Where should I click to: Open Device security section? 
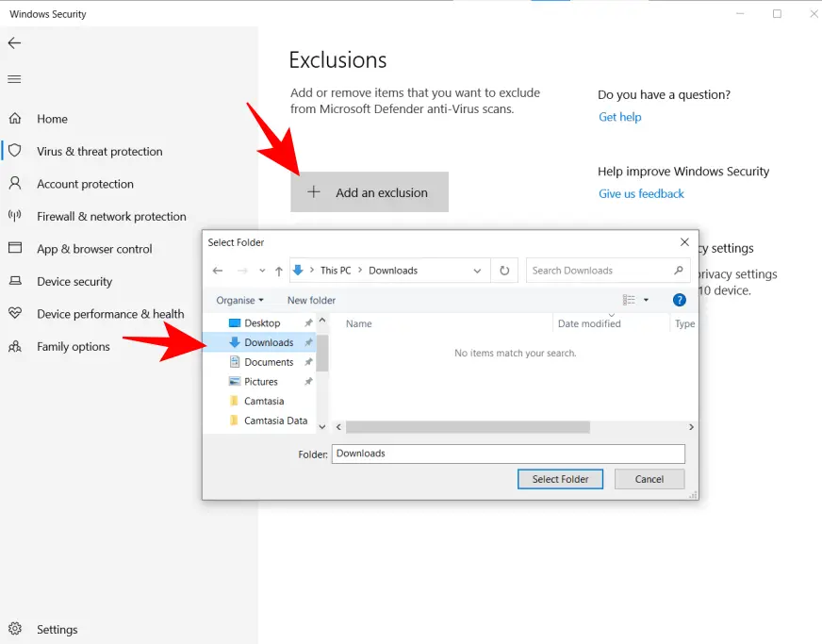click(x=74, y=282)
